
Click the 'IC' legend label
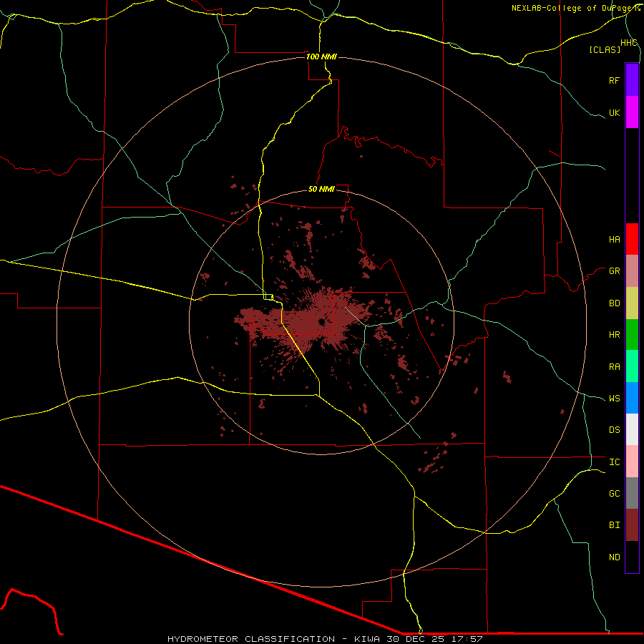(x=615, y=462)
